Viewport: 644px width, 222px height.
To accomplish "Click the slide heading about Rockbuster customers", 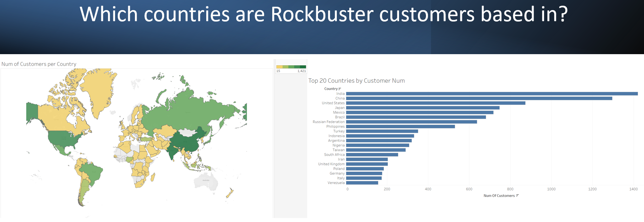I will coord(324,14).
